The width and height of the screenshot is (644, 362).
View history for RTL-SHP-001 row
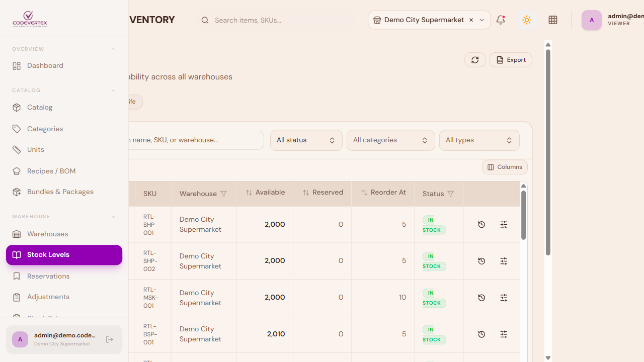pyautogui.click(x=481, y=225)
